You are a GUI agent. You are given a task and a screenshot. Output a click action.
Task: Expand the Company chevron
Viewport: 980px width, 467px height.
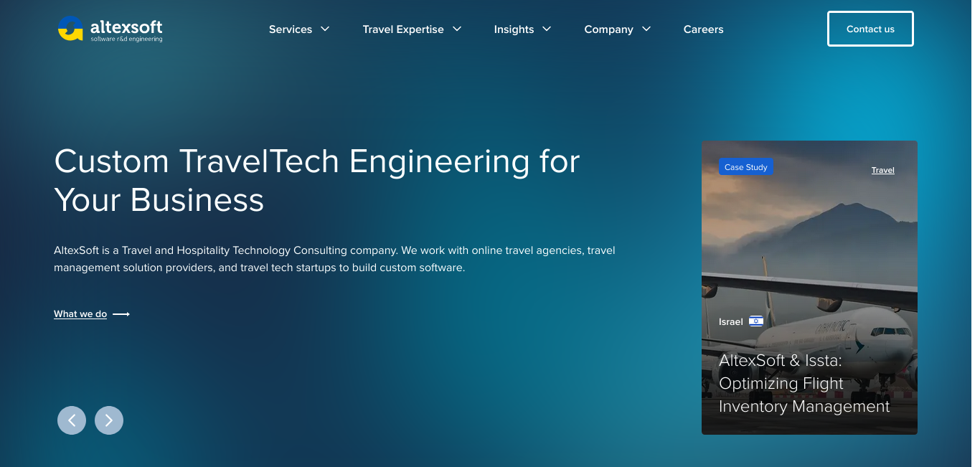point(646,29)
